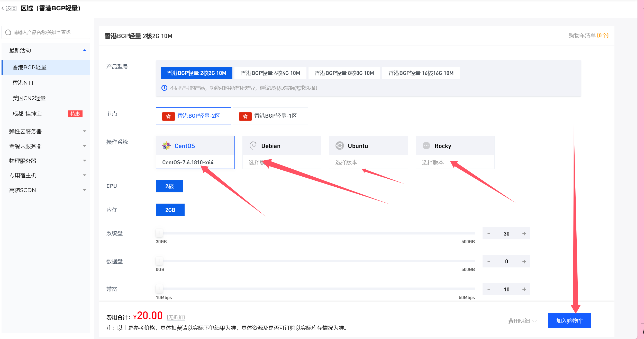Image resolution: width=644 pixels, height=339 pixels.
Task: Decrease 带宽 value with minus
Action: pos(489,289)
